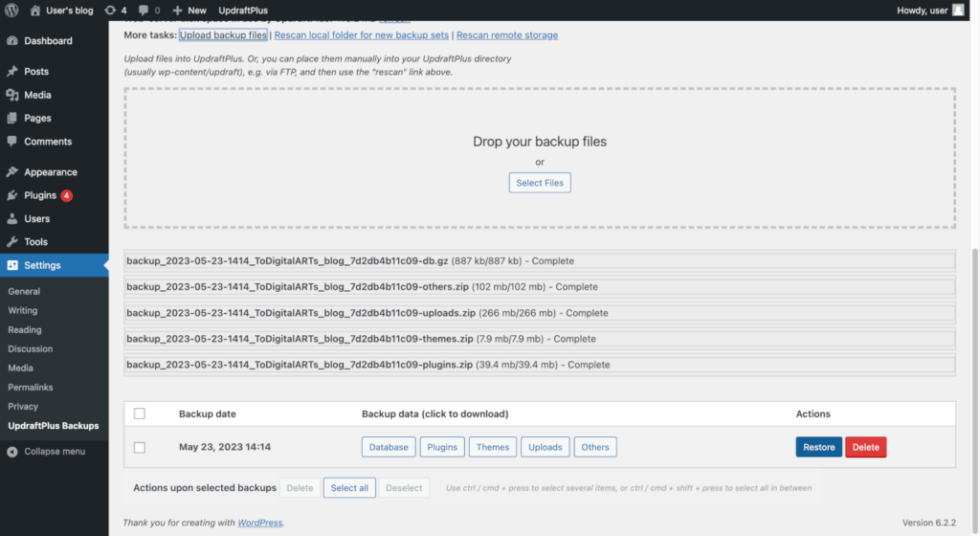Click the Collapse menu arrow icon
The height and width of the screenshot is (536, 980).
(x=11, y=452)
